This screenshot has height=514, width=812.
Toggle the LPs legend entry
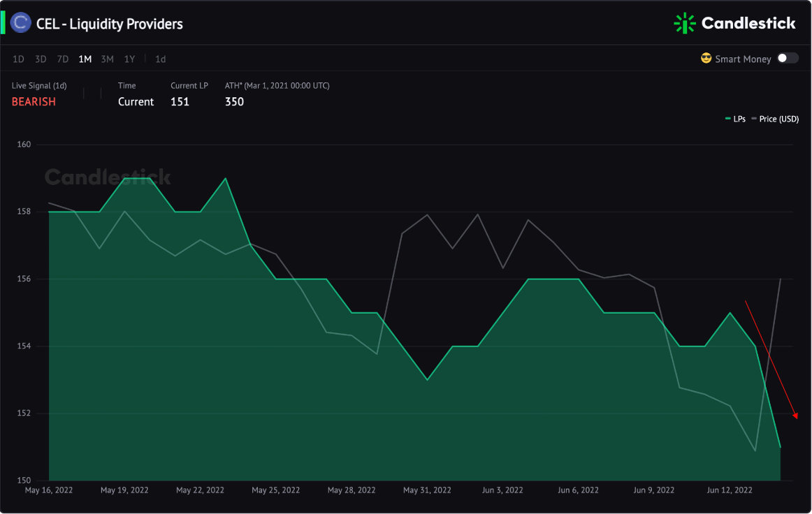click(x=735, y=119)
